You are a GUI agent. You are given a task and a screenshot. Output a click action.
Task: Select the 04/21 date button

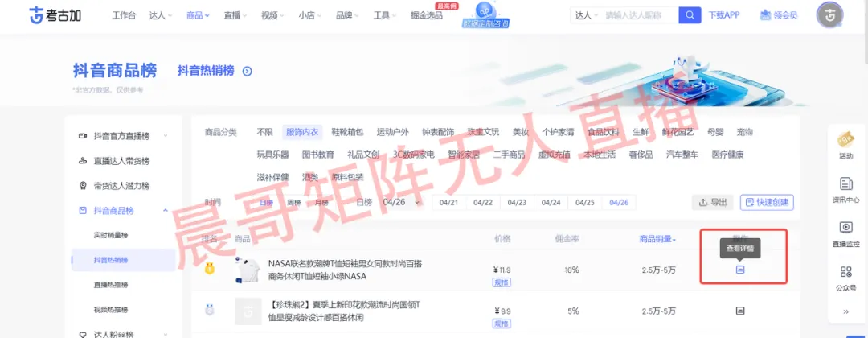coord(449,203)
